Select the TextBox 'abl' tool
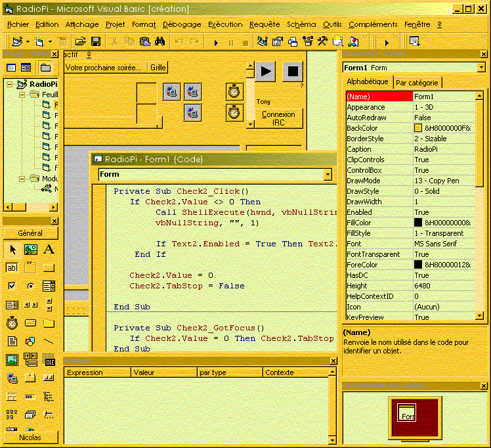The height and width of the screenshot is (448, 491). (12, 267)
